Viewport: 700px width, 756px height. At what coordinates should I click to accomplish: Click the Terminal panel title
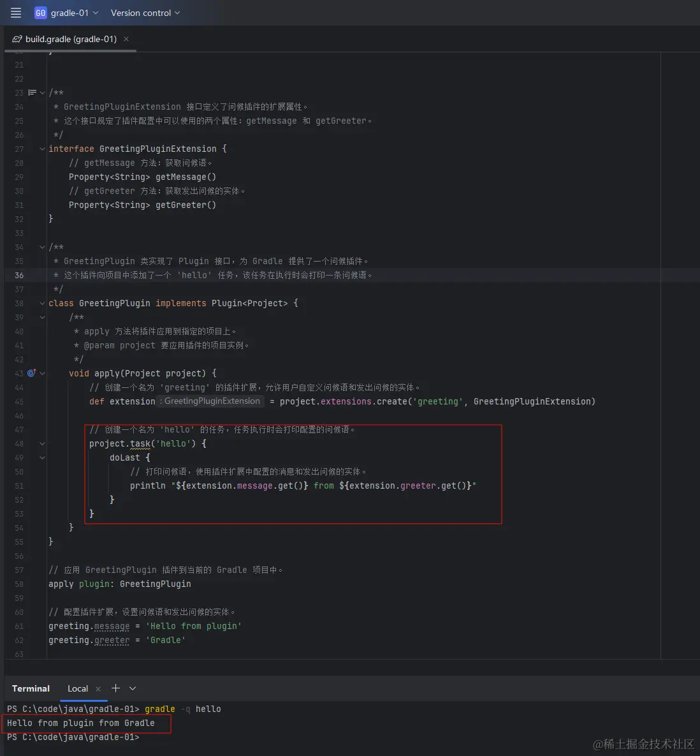(31, 688)
